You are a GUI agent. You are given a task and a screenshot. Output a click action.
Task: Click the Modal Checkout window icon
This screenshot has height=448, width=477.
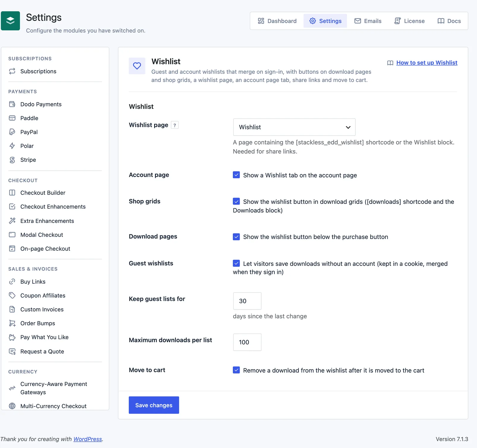click(12, 235)
